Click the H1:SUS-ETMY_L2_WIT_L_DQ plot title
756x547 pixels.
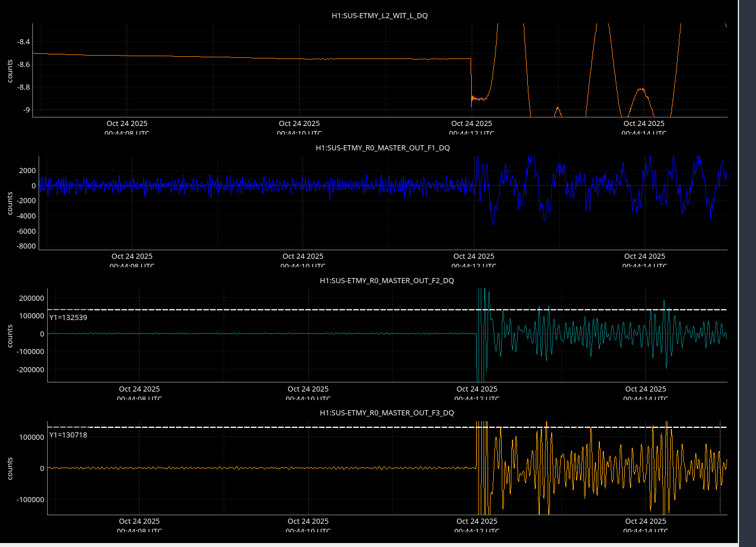click(x=380, y=16)
